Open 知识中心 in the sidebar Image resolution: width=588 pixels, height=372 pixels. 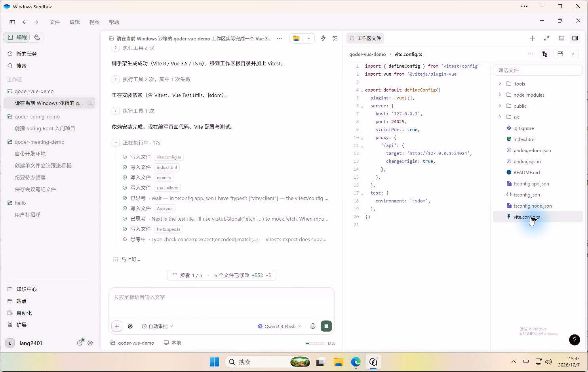tap(26, 289)
